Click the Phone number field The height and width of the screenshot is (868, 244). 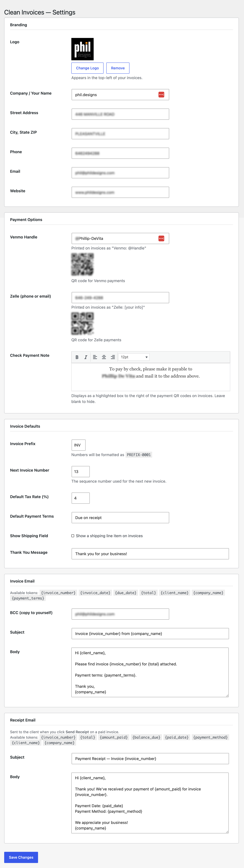[120, 153]
